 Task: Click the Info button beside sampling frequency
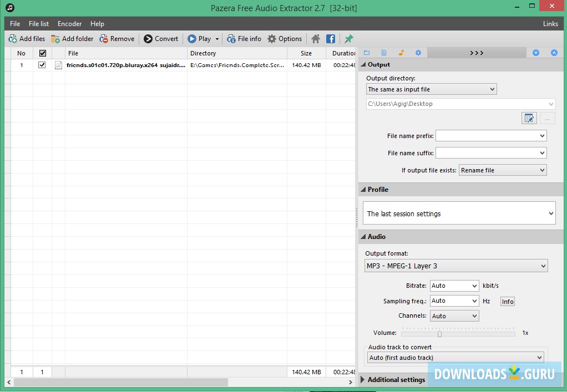(507, 301)
